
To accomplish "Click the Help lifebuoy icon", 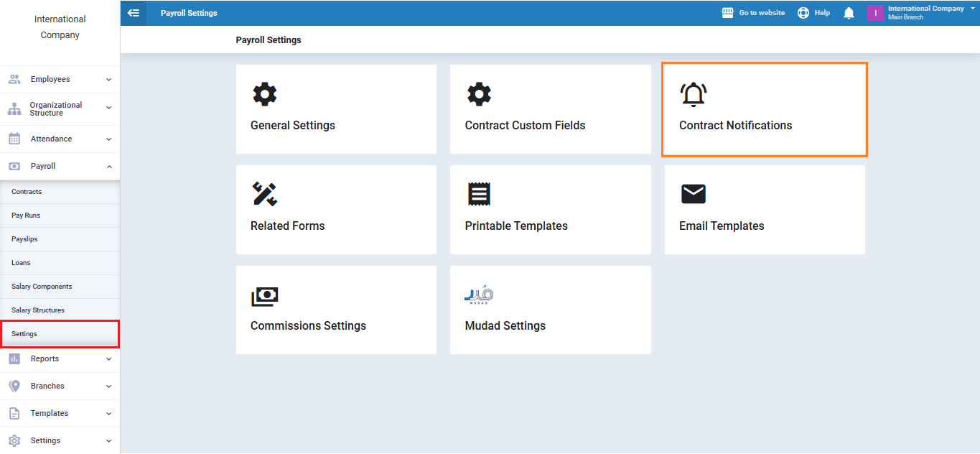I will [803, 13].
